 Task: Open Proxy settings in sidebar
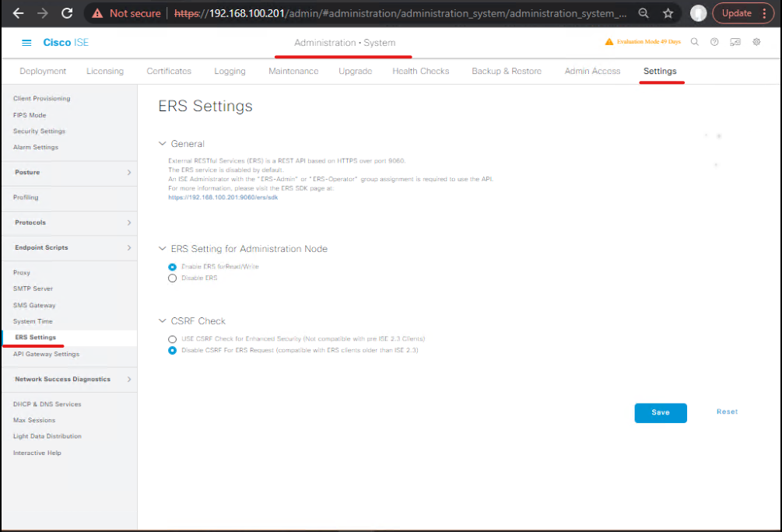22,273
